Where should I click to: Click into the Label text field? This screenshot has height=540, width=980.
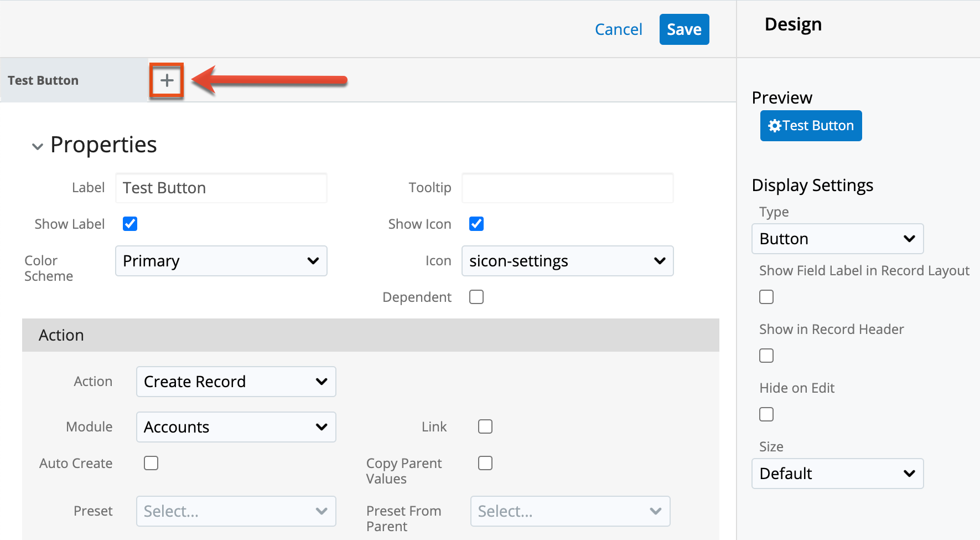[x=221, y=188]
